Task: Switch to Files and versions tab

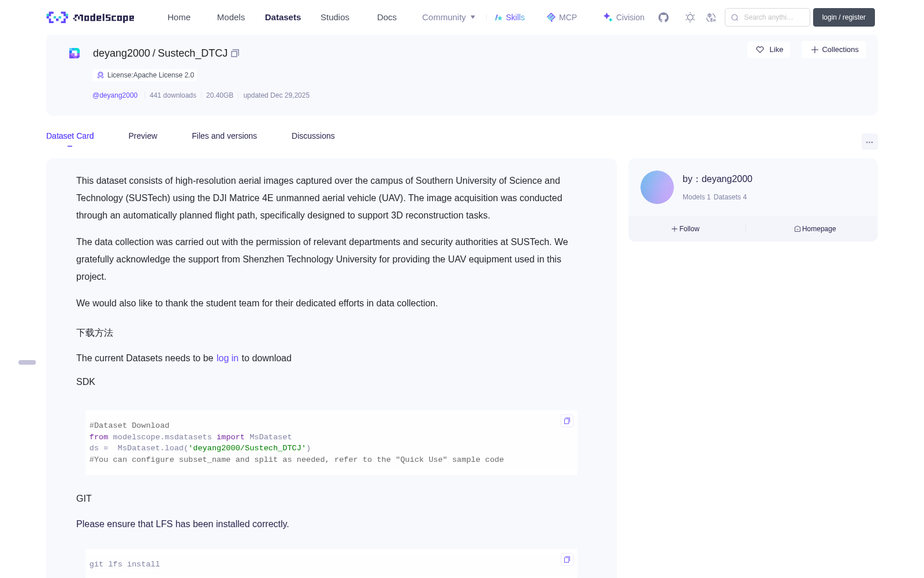Action: [224, 136]
